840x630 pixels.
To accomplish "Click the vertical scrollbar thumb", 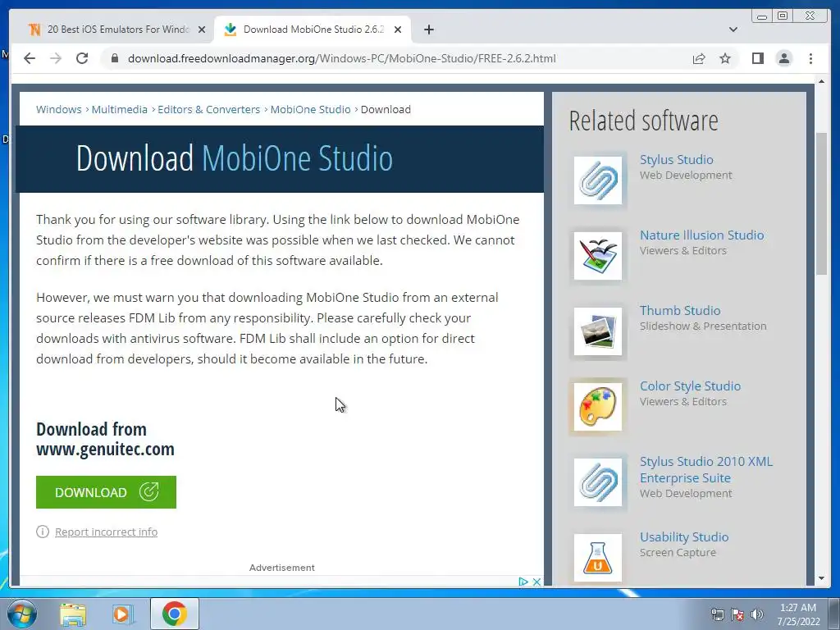I will [821, 203].
